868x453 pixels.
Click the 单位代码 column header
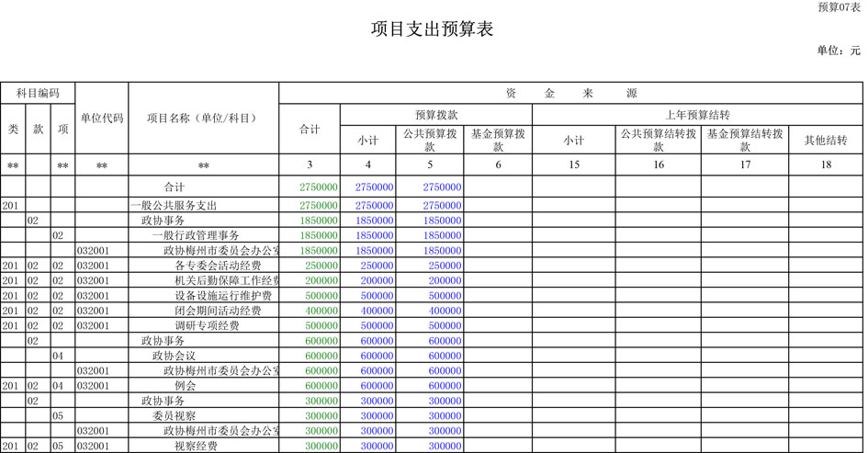(x=101, y=119)
